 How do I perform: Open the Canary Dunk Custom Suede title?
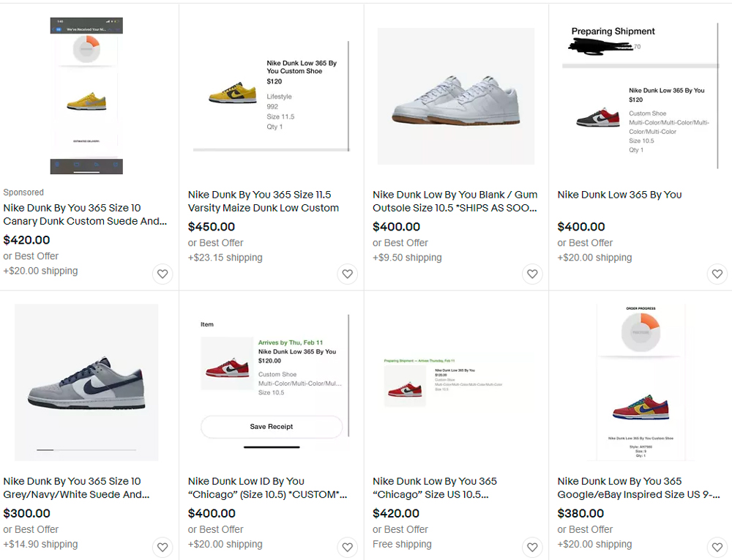[85, 214]
